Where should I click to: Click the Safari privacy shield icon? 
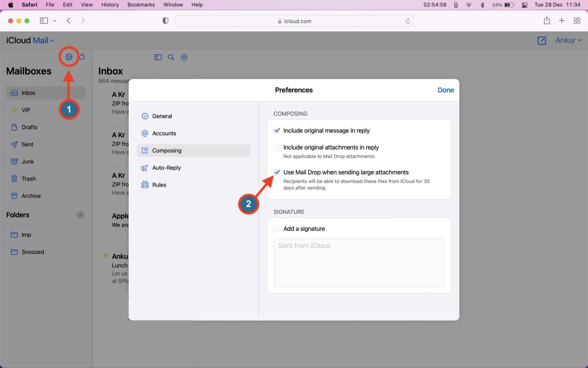tap(166, 21)
